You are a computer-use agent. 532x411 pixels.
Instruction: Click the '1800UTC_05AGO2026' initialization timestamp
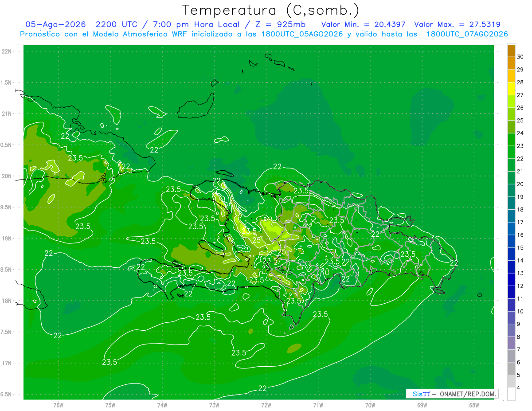[302, 34]
